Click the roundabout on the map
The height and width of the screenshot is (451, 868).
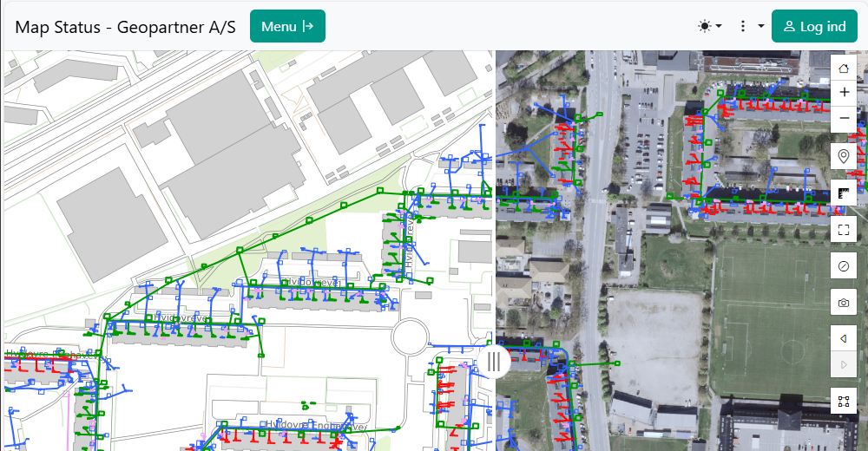(411, 337)
